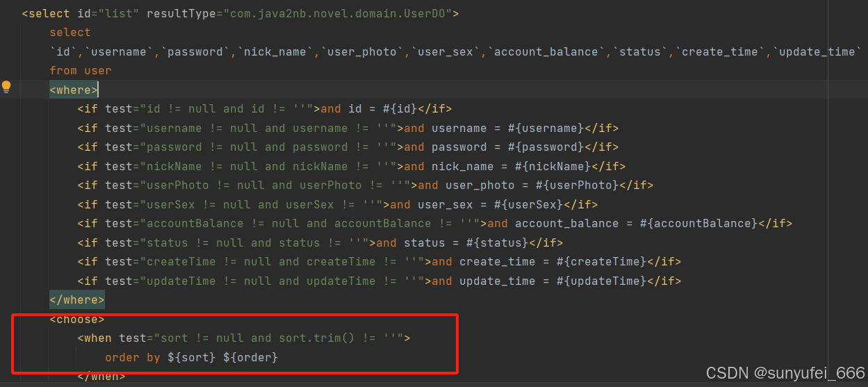The image size is (868, 387).
Task: Click the 'from user' line
Action: (x=81, y=70)
